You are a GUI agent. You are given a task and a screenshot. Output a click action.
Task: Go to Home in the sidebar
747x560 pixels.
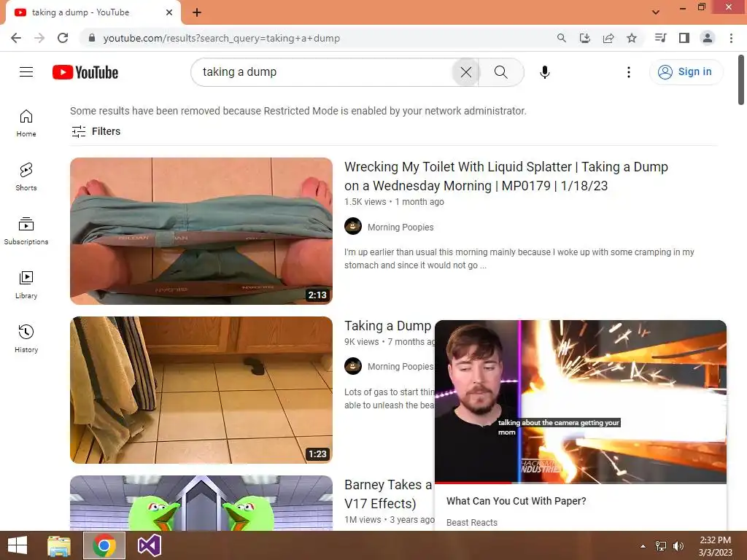26,123
